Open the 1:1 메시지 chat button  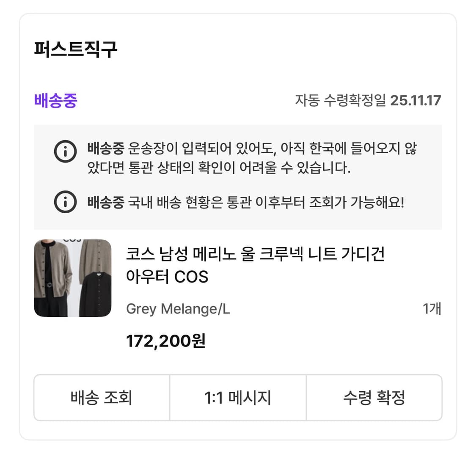[x=238, y=398]
